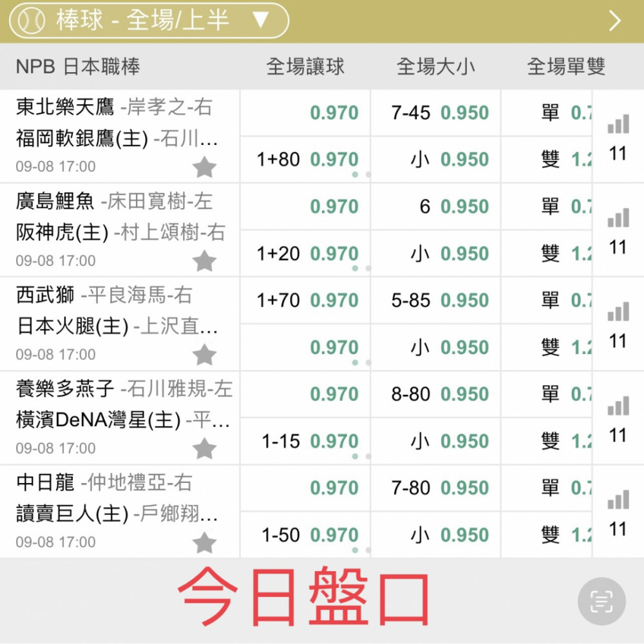The height and width of the screenshot is (644, 644).
Task: Bet 雙 even for 中日龍 match
Action: pyautogui.click(x=547, y=535)
